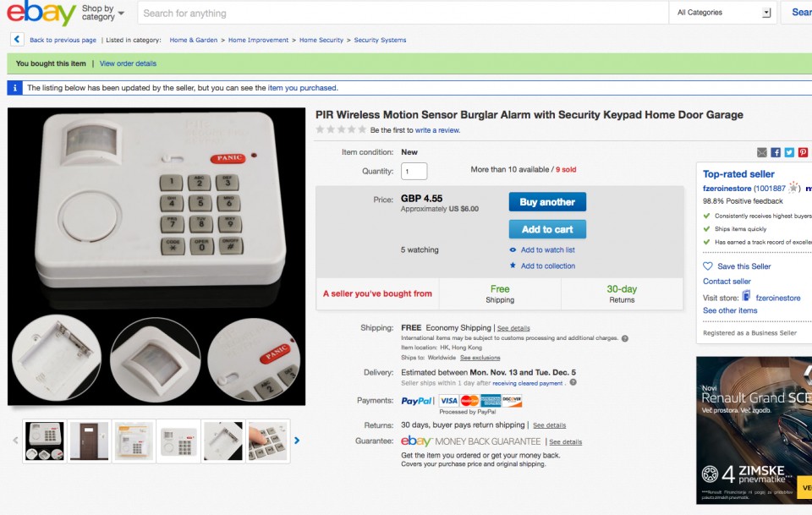Show next thumbnails with right chevron
The height and width of the screenshot is (515, 812).
click(297, 441)
